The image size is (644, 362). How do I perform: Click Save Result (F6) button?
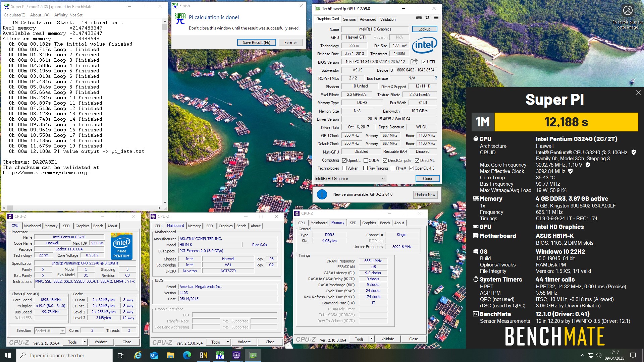tap(257, 43)
